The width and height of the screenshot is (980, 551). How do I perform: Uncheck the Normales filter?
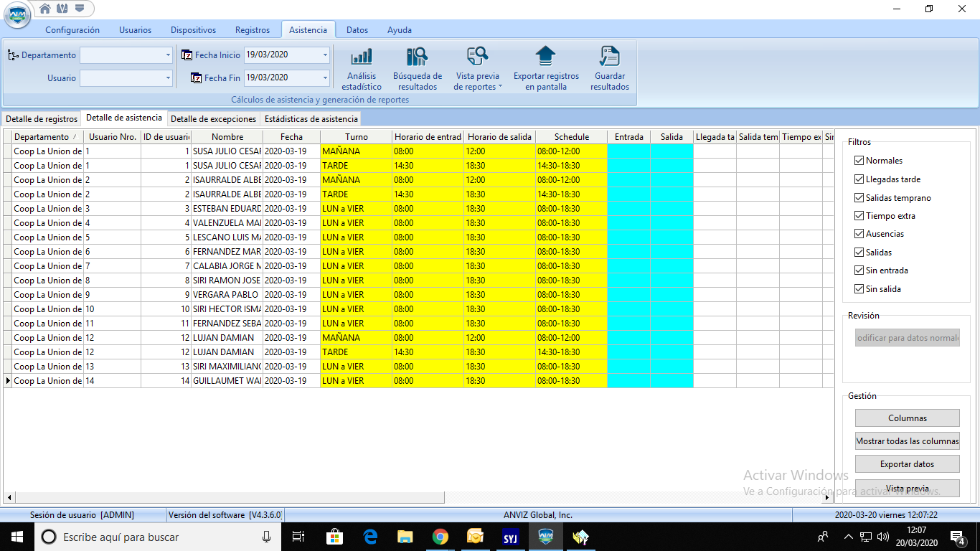point(859,161)
